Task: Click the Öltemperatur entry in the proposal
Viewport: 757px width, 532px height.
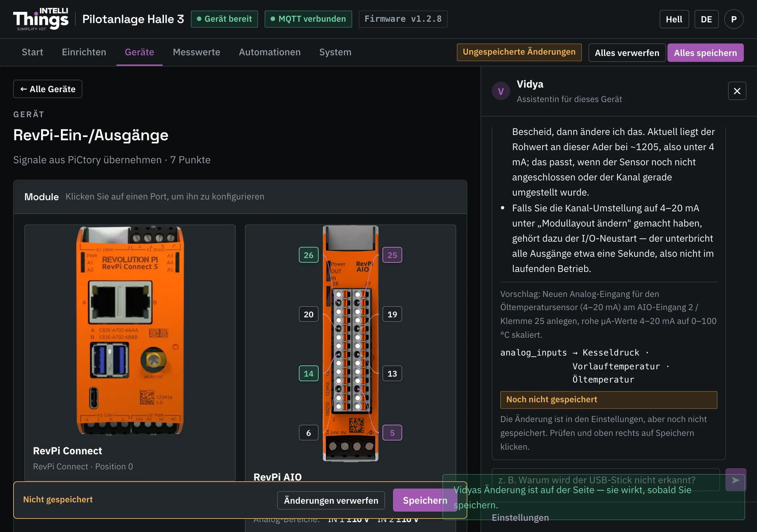Action: click(x=603, y=380)
